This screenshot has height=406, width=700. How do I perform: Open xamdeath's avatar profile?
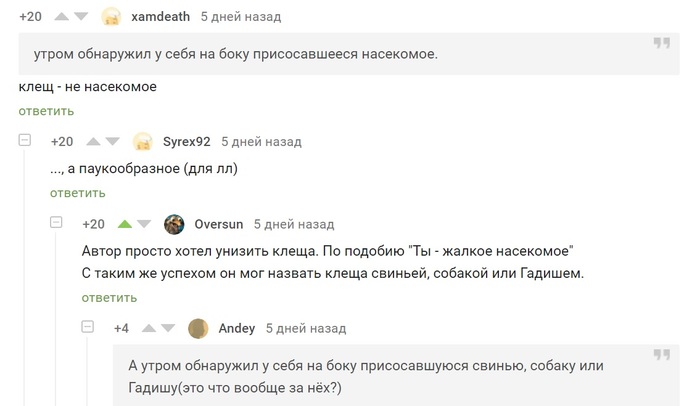pos(112,17)
